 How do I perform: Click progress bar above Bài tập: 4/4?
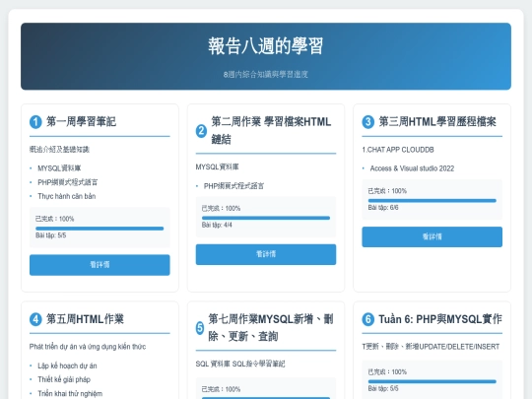click(266, 218)
